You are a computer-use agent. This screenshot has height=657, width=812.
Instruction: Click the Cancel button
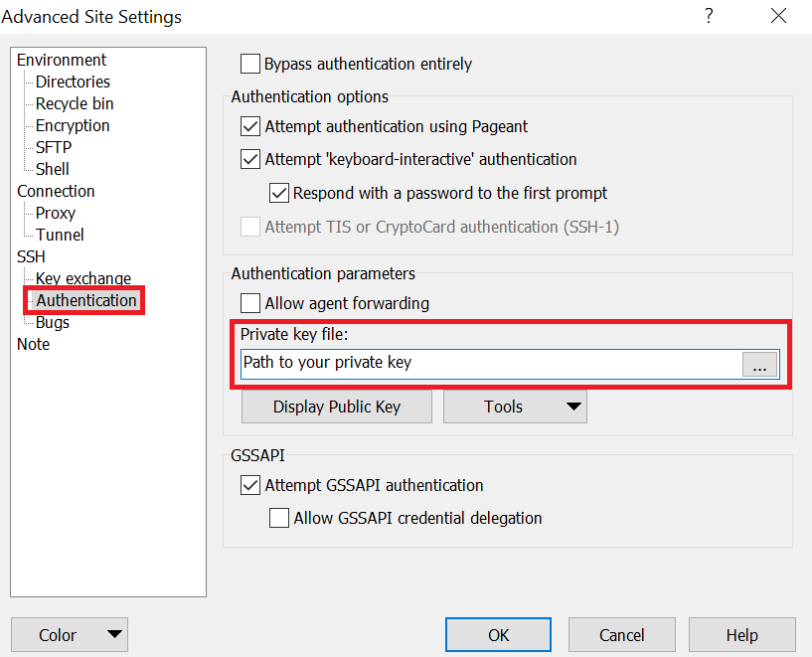(x=622, y=635)
